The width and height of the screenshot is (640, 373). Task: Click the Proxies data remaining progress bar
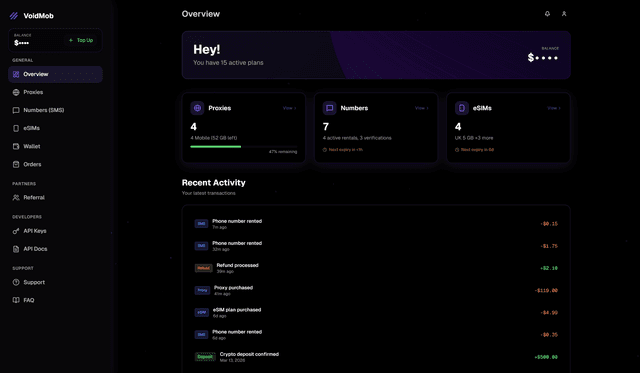[x=244, y=147]
